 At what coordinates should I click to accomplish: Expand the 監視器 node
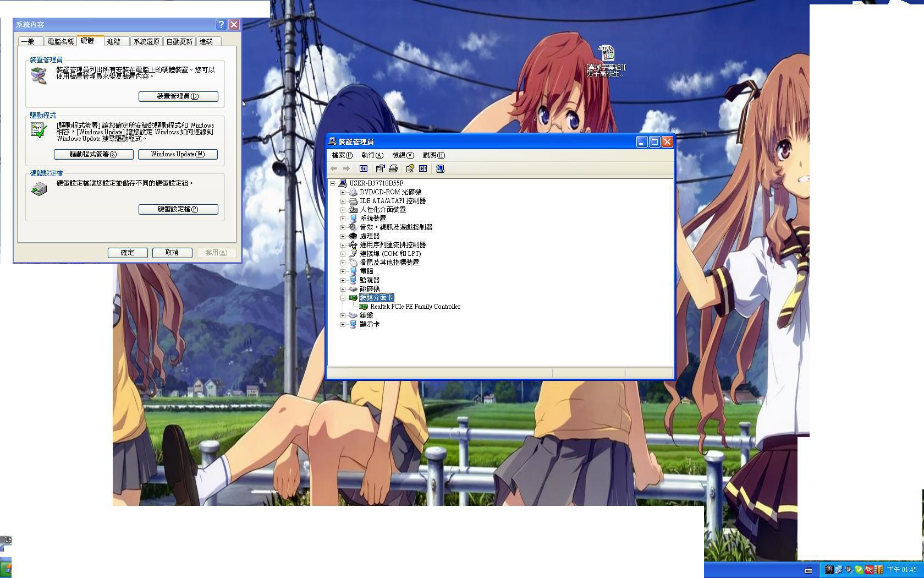[x=343, y=280]
